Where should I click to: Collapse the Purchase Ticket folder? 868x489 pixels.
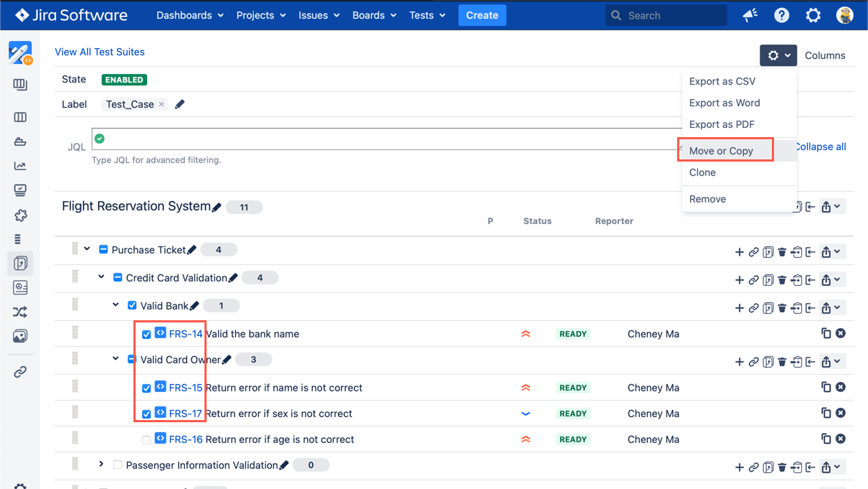tap(87, 249)
